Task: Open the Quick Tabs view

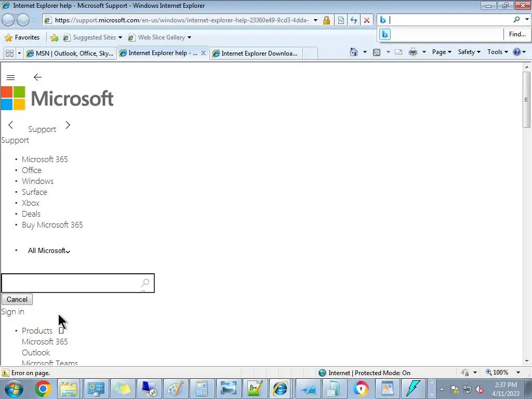Action: (9, 54)
